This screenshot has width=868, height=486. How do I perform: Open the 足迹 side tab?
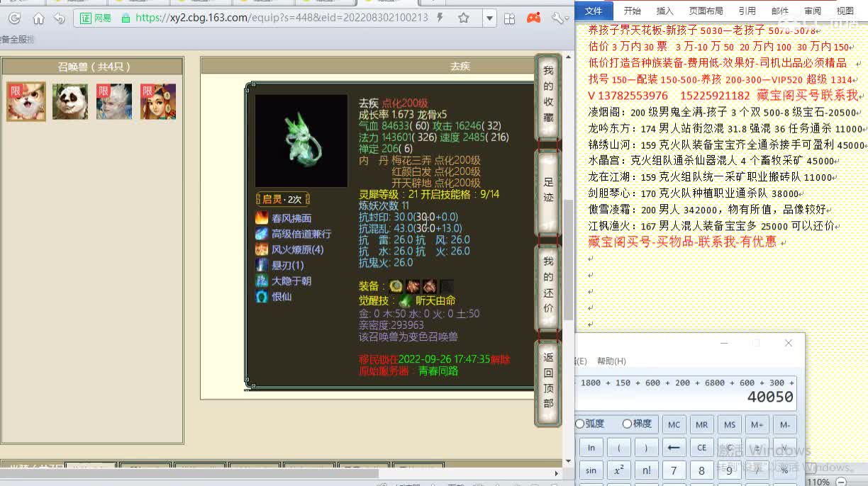click(x=548, y=191)
